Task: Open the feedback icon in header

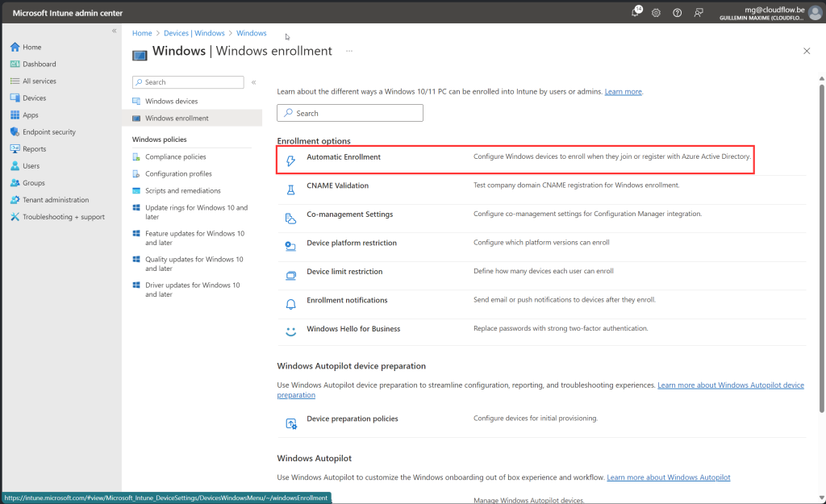Action: coord(699,13)
